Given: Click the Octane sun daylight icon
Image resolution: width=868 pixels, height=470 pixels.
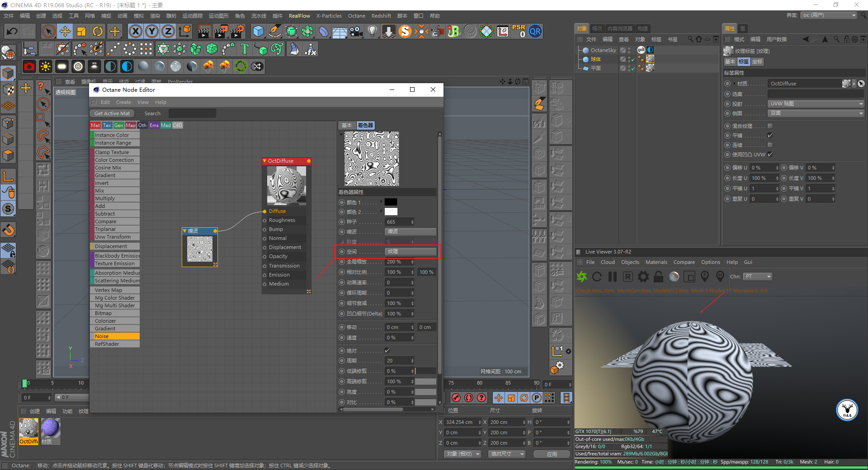Looking at the screenshot, I should pos(46,66).
